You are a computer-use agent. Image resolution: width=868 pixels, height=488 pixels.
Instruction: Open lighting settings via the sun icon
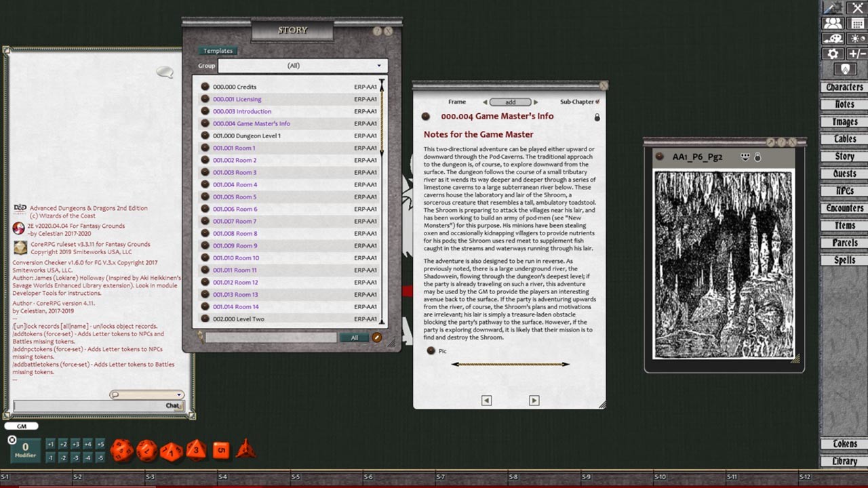(x=856, y=38)
